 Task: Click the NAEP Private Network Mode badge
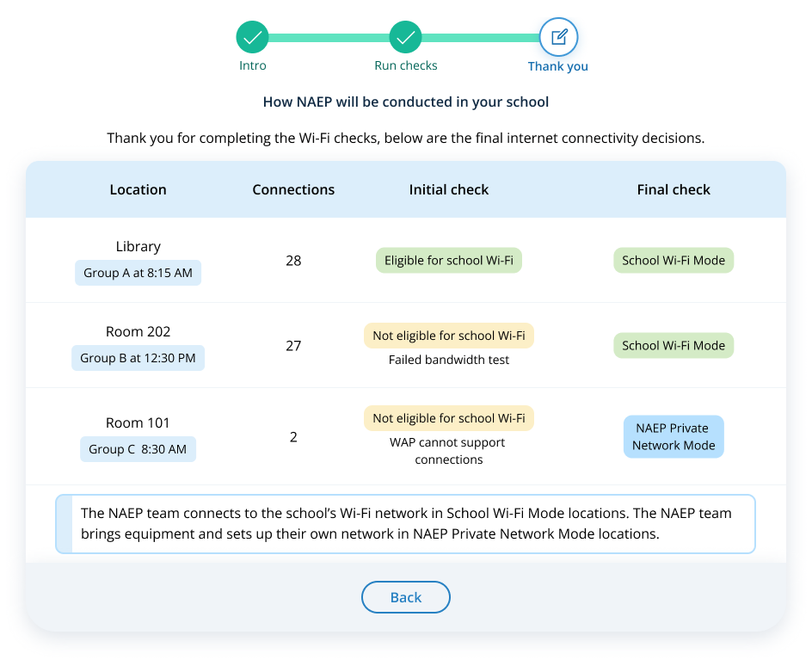(x=674, y=436)
